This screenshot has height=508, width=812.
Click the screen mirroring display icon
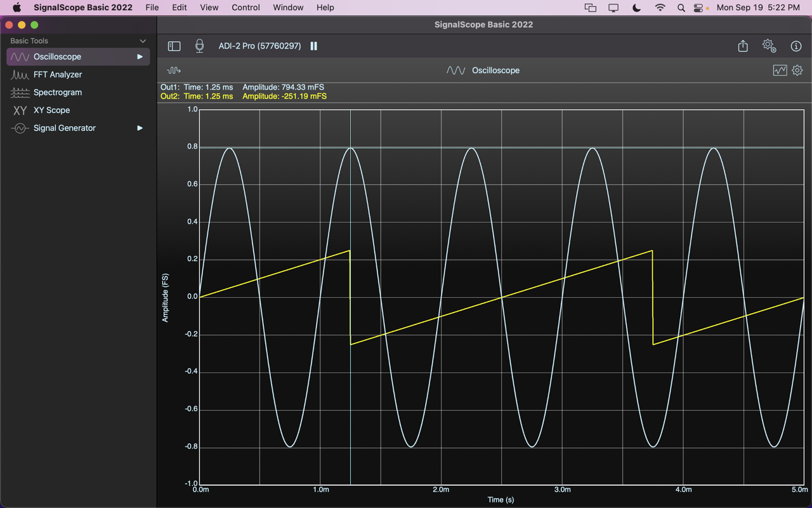613,8
